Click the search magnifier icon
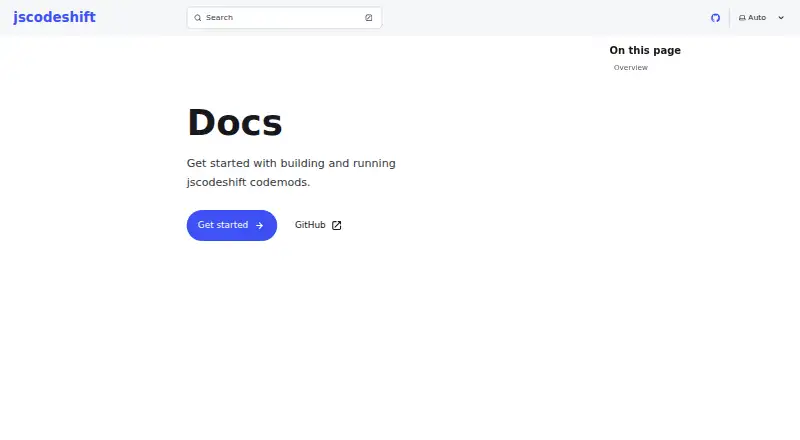Viewport: 800px width, 440px height. point(197,18)
